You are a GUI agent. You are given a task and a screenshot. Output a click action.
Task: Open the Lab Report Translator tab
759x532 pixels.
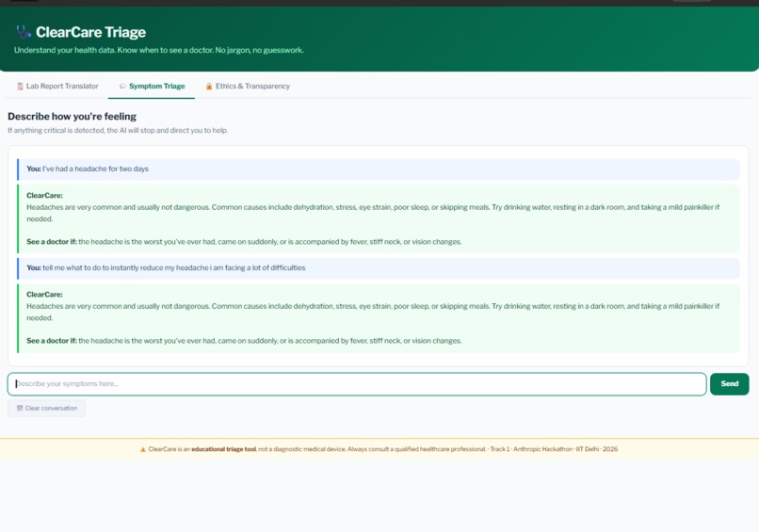(57, 87)
